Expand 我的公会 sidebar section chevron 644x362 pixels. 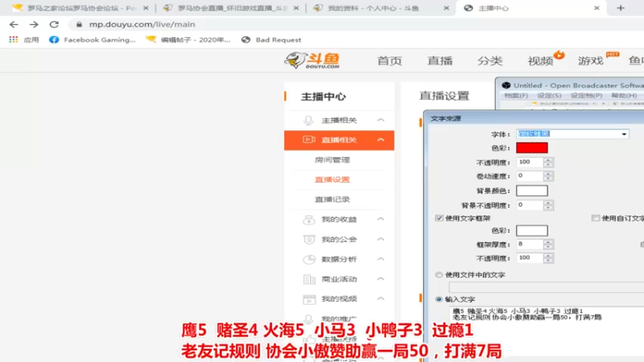pyautogui.click(x=381, y=239)
